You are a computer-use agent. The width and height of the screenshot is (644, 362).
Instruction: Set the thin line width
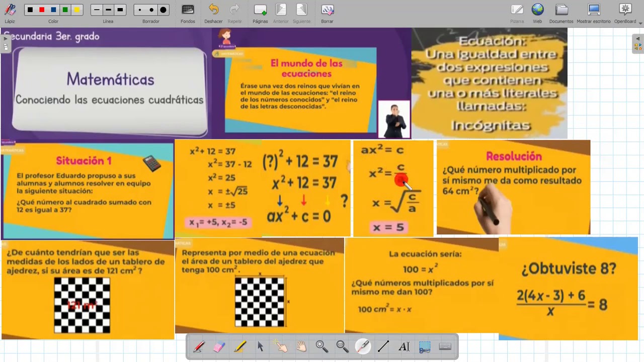97,10
